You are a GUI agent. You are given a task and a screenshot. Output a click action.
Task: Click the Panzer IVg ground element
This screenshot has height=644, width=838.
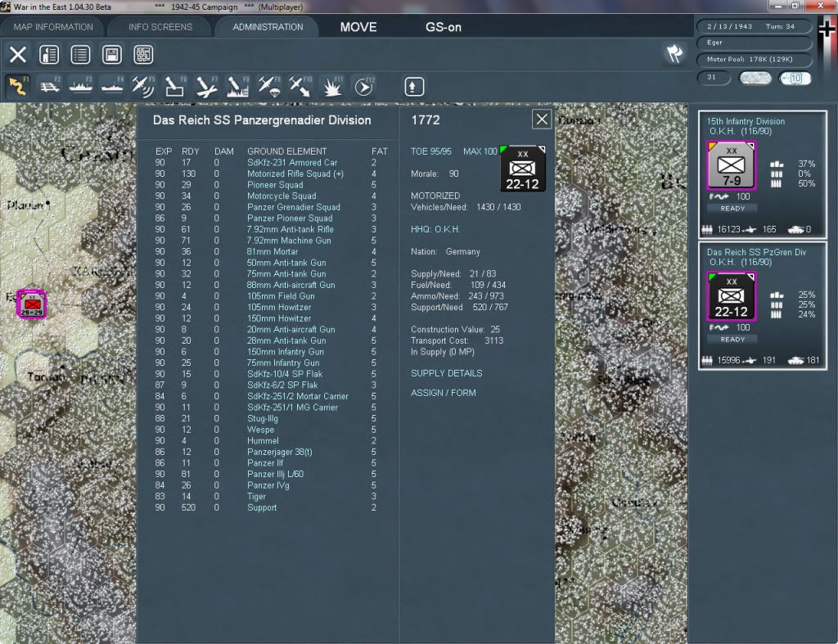point(268,485)
